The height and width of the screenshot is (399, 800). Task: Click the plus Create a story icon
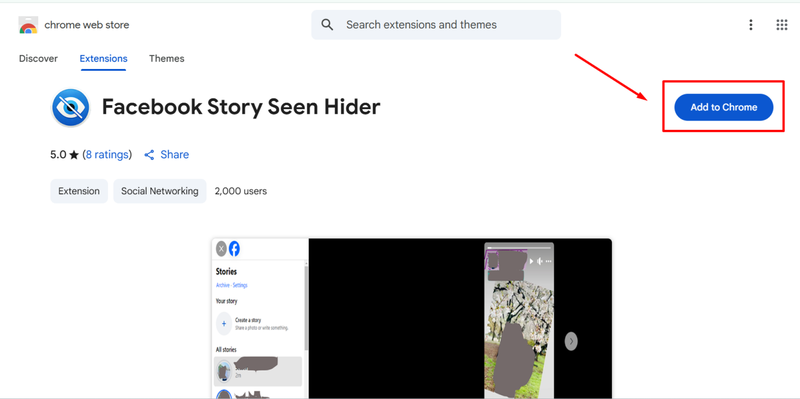point(224,324)
